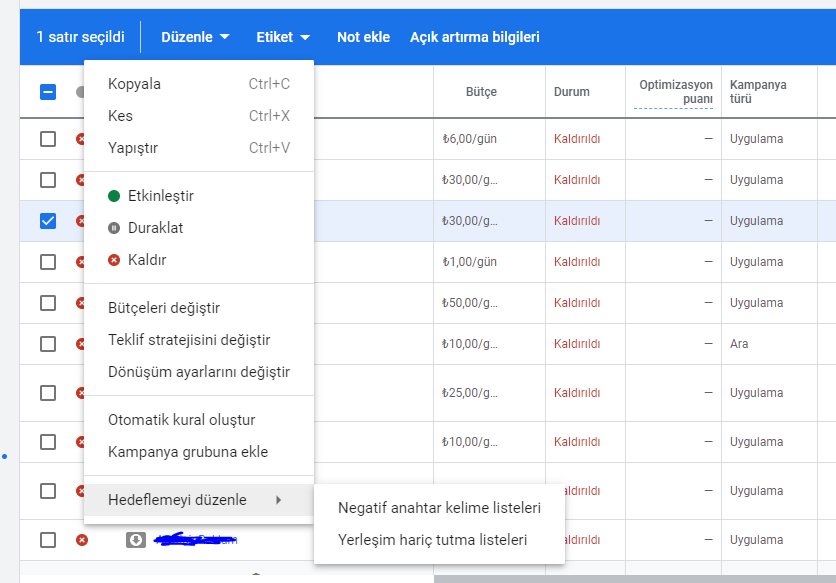Click the Ara campaign type cell

(739, 344)
